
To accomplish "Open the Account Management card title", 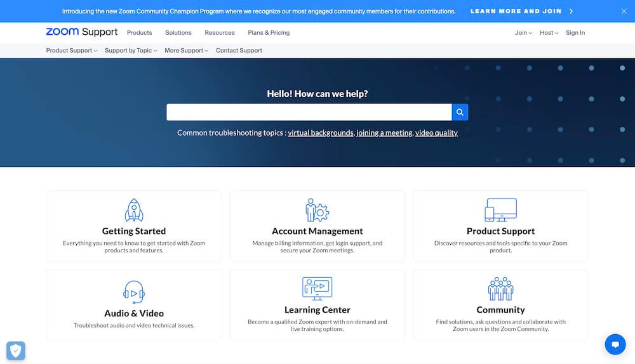I will coord(317,231).
